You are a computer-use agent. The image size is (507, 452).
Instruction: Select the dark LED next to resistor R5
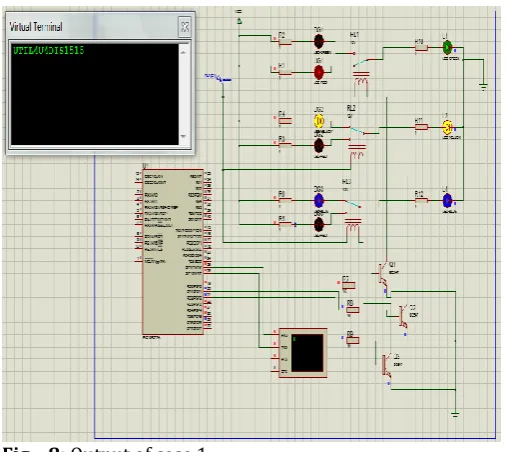coord(319,224)
